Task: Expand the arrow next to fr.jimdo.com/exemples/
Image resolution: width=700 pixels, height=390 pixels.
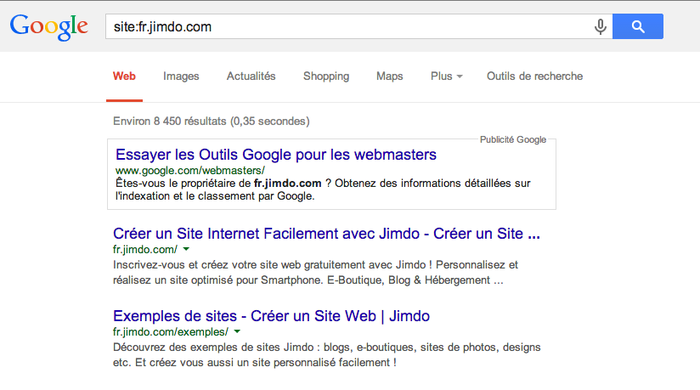Action: pos(237,332)
